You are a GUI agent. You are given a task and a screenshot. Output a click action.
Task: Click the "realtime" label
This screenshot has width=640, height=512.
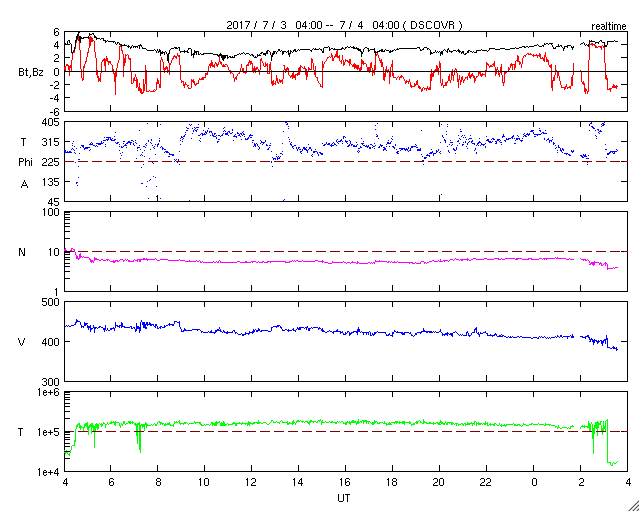pos(609,27)
